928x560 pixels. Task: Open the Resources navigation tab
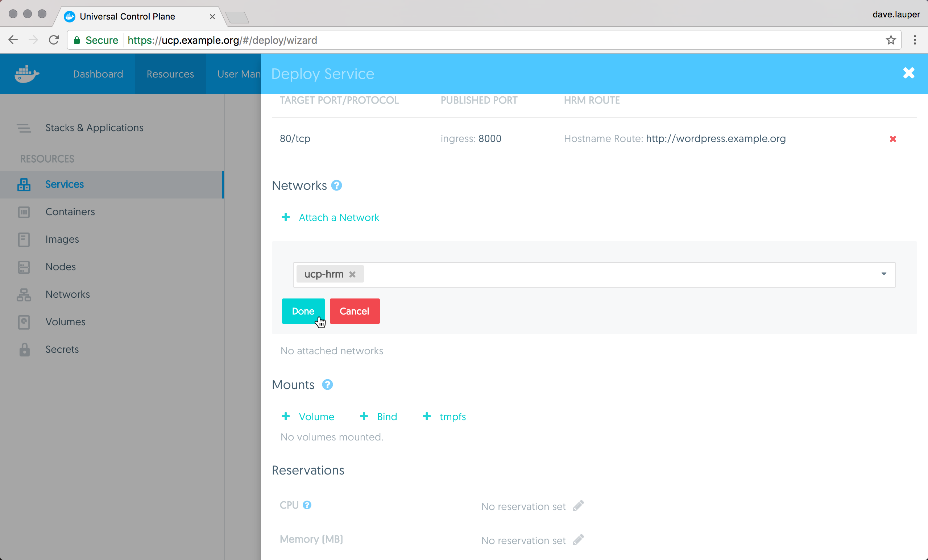click(x=170, y=74)
